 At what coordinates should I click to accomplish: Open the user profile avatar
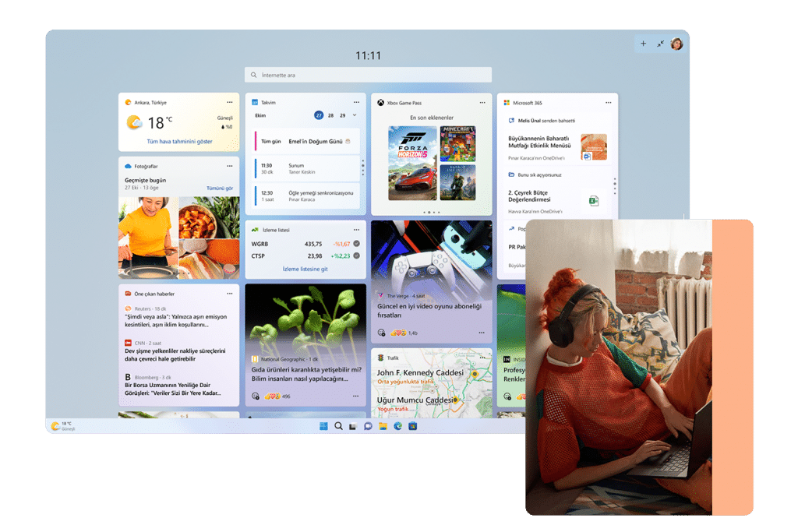[x=676, y=44]
